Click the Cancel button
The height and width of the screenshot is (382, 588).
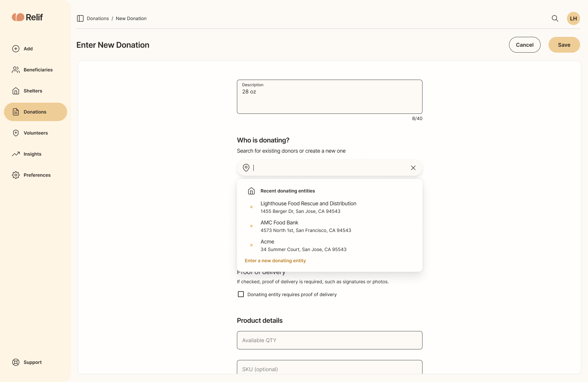pyautogui.click(x=525, y=45)
